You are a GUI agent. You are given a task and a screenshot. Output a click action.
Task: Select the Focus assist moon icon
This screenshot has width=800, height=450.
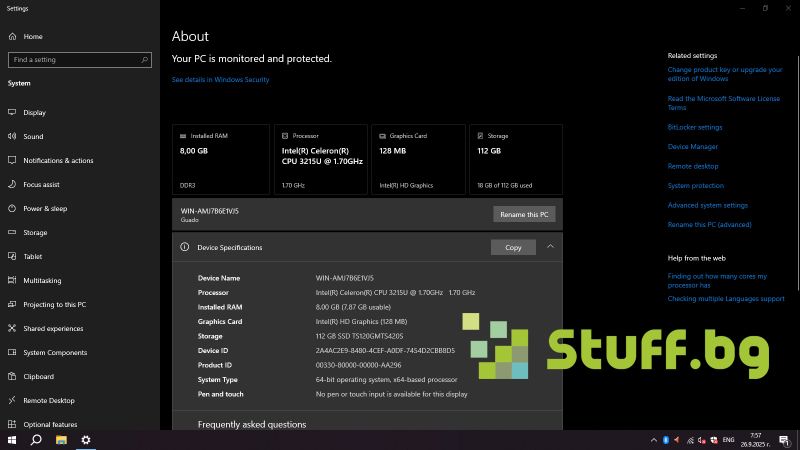[12, 185]
